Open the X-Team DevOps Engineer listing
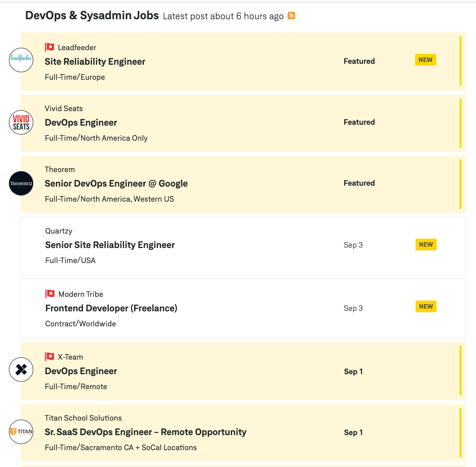The width and height of the screenshot is (476, 467). [81, 371]
